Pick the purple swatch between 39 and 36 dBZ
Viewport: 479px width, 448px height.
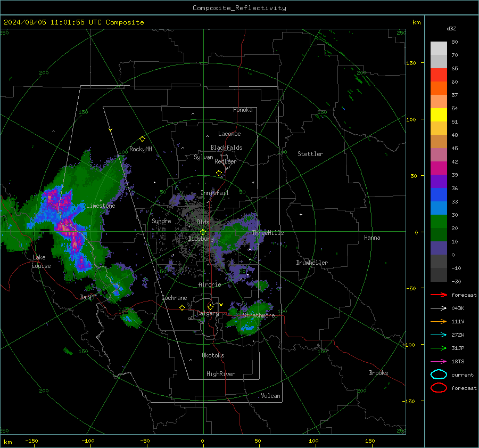(x=439, y=182)
